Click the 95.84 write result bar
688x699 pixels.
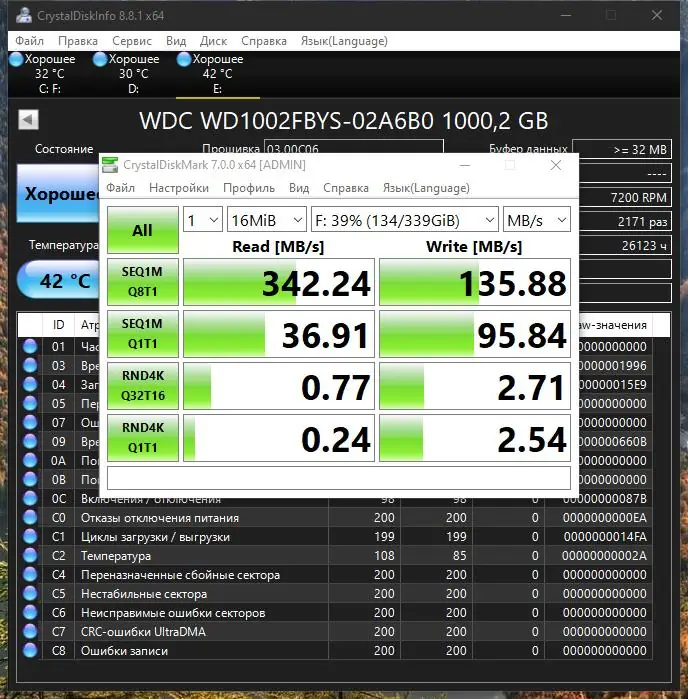(x=475, y=334)
